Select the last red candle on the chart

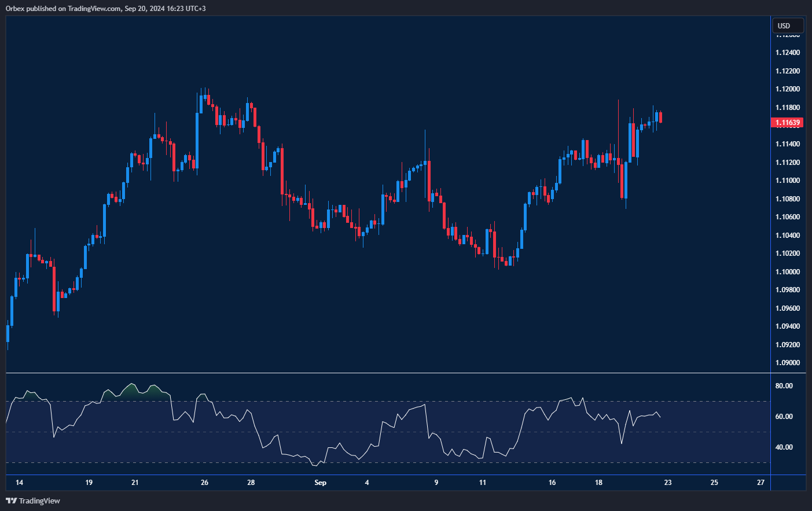coord(660,117)
